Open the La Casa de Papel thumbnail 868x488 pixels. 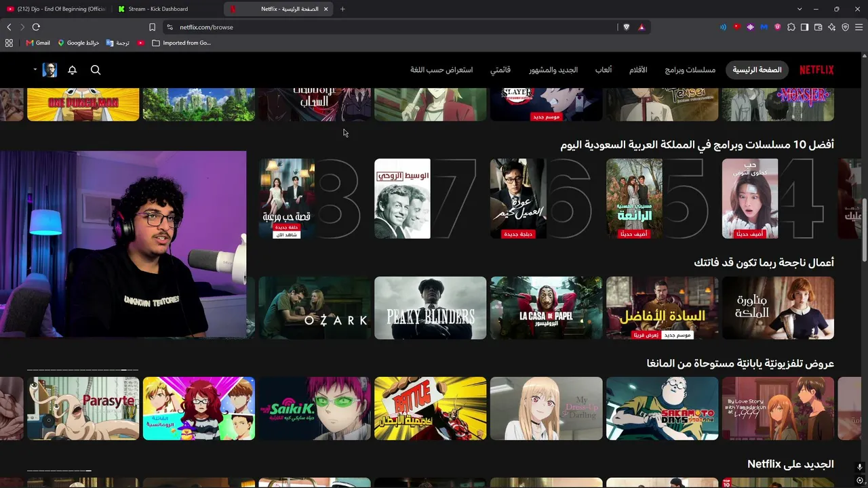coord(546,308)
